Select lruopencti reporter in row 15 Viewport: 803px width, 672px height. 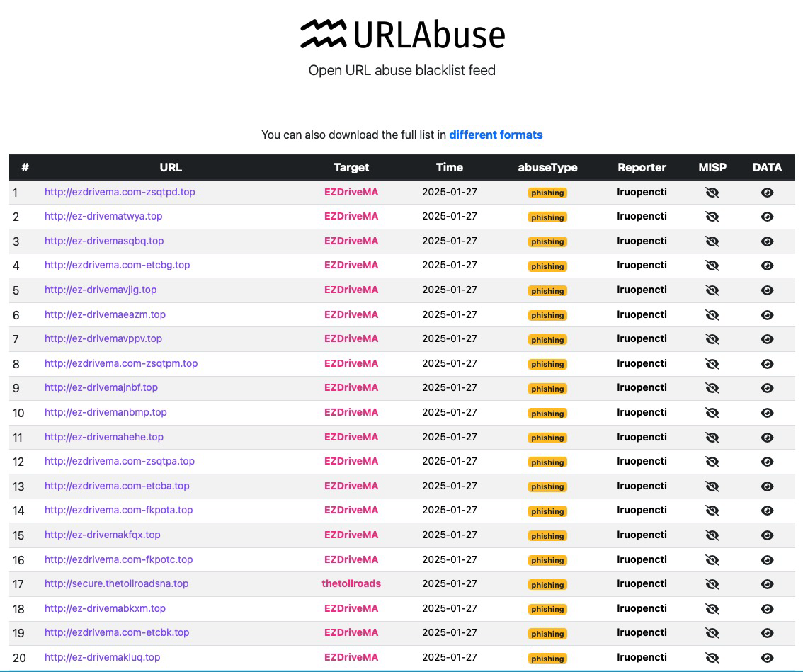(x=642, y=535)
